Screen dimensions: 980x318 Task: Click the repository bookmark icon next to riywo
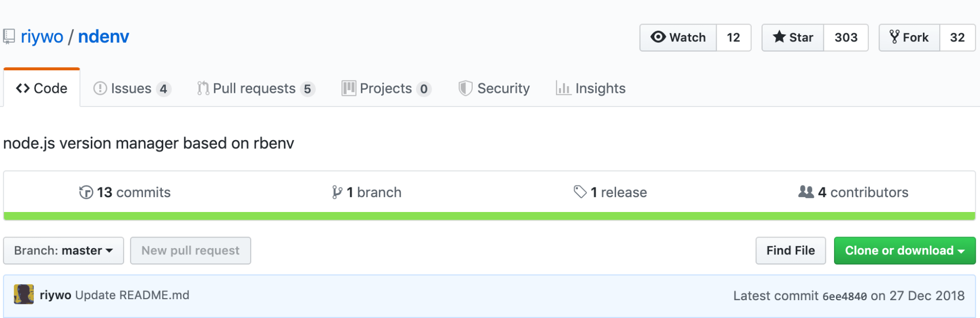(9, 36)
